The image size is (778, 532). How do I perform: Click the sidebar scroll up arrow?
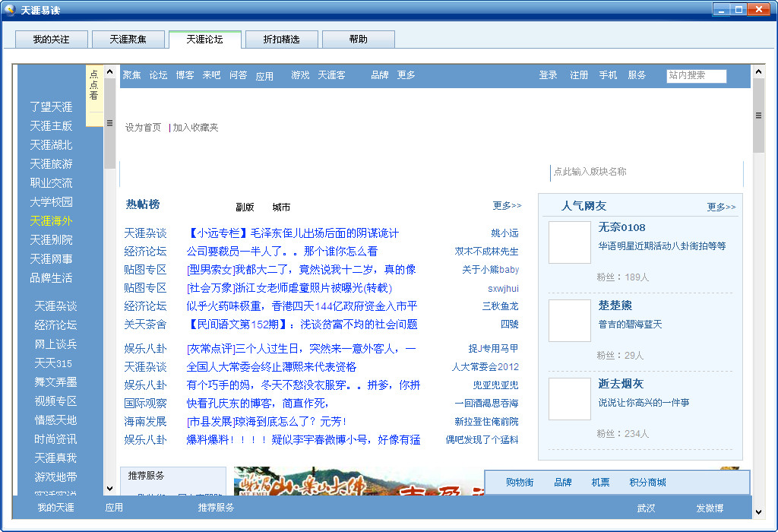pos(109,72)
